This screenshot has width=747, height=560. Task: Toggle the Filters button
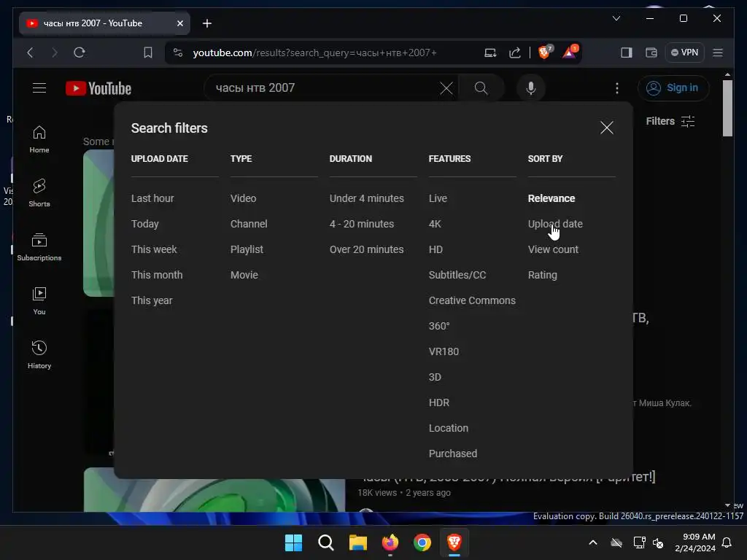670,122
